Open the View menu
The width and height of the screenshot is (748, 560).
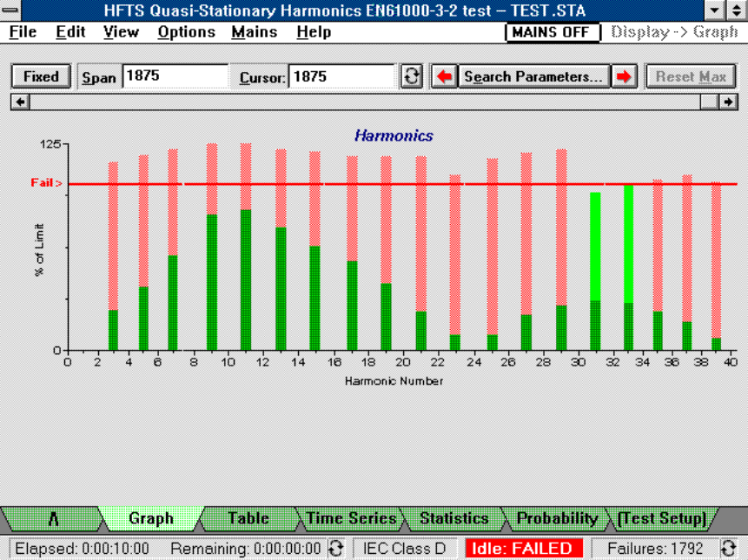click(x=121, y=32)
